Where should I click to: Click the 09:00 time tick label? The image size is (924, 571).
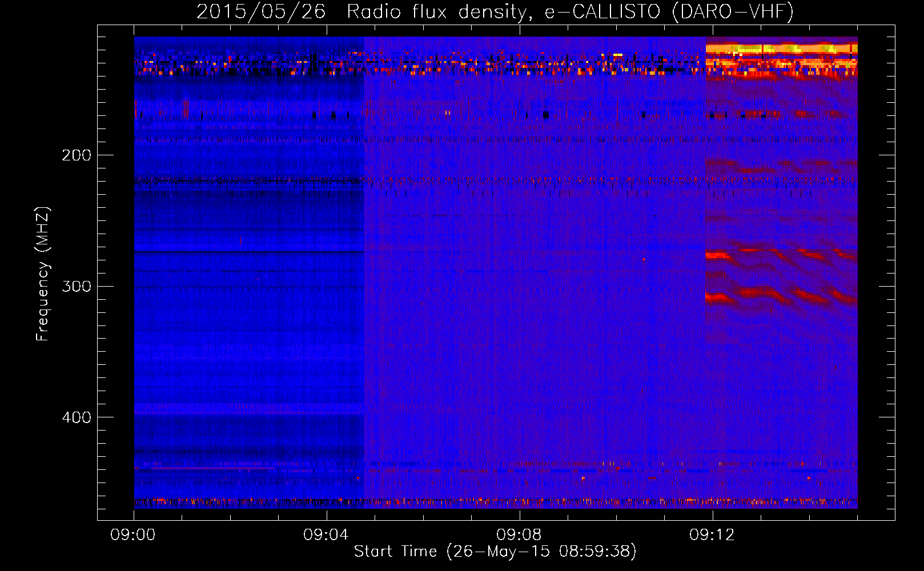(x=133, y=535)
